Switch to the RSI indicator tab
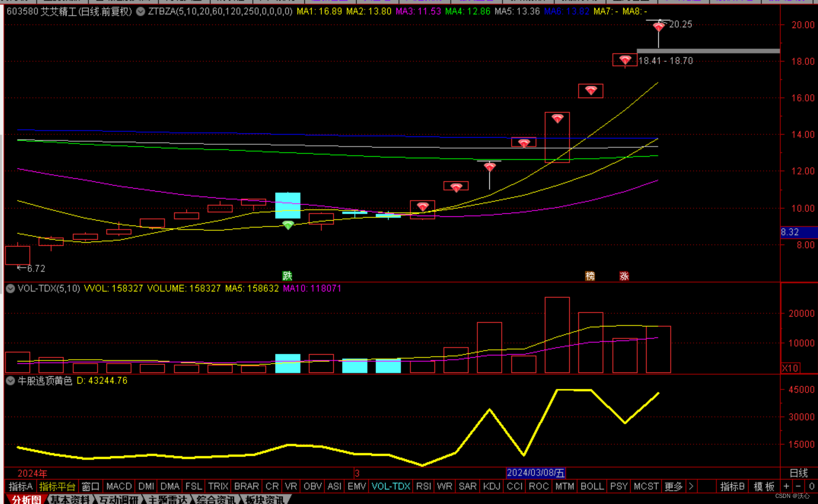The width and height of the screenshot is (818, 504). pyautogui.click(x=424, y=486)
